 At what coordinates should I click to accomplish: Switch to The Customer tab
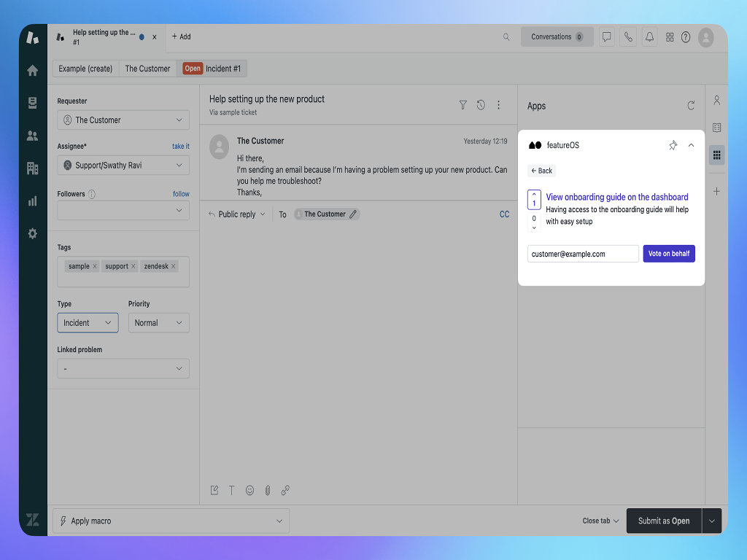point(147,69)
